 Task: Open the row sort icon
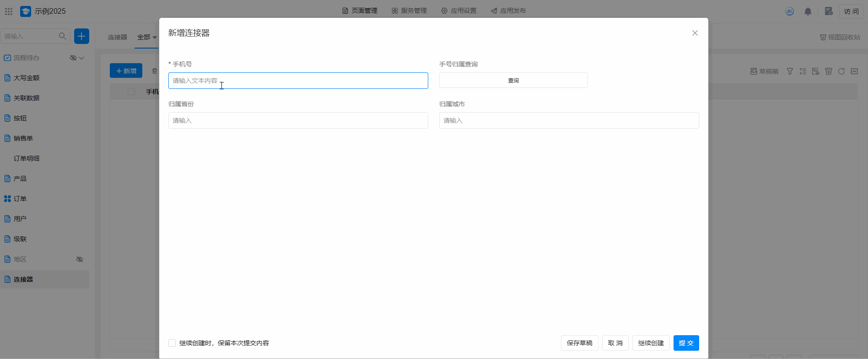(803, 71)
